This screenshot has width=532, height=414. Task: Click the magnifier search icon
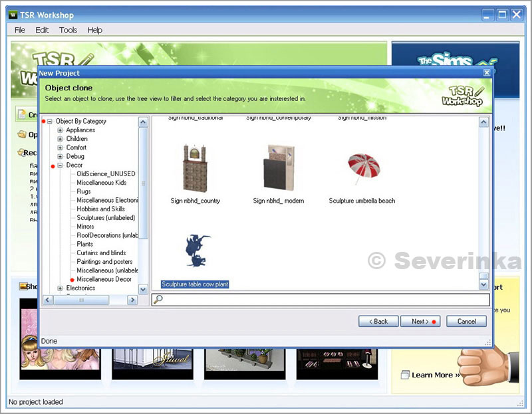158,300
